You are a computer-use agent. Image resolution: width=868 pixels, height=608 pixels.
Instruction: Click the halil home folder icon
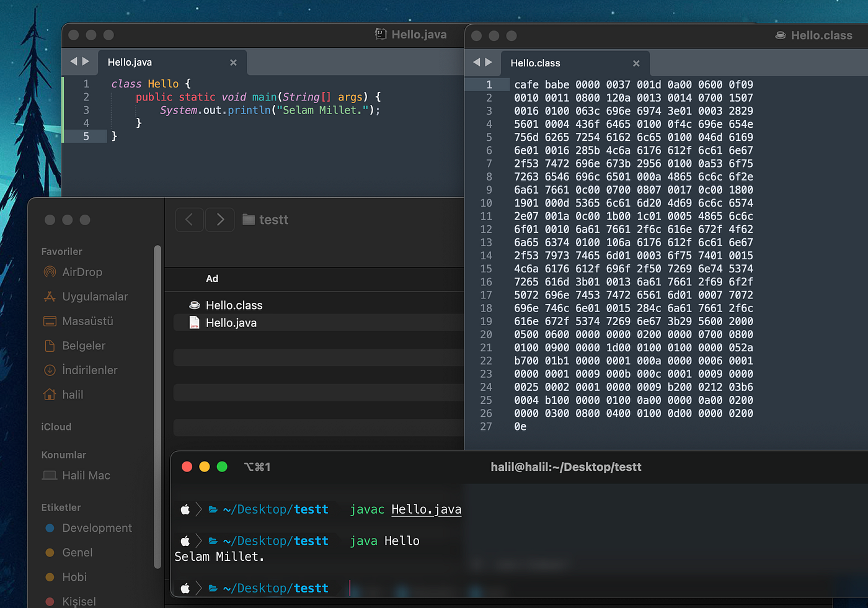coord(50,395)
